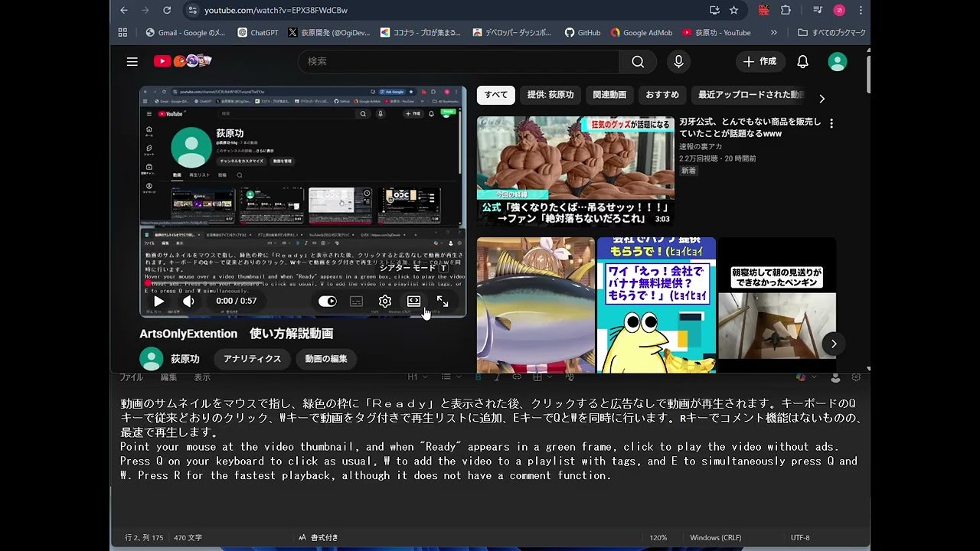
Task: Open the ファイル menu in the editor
Action: coord(131,377)
